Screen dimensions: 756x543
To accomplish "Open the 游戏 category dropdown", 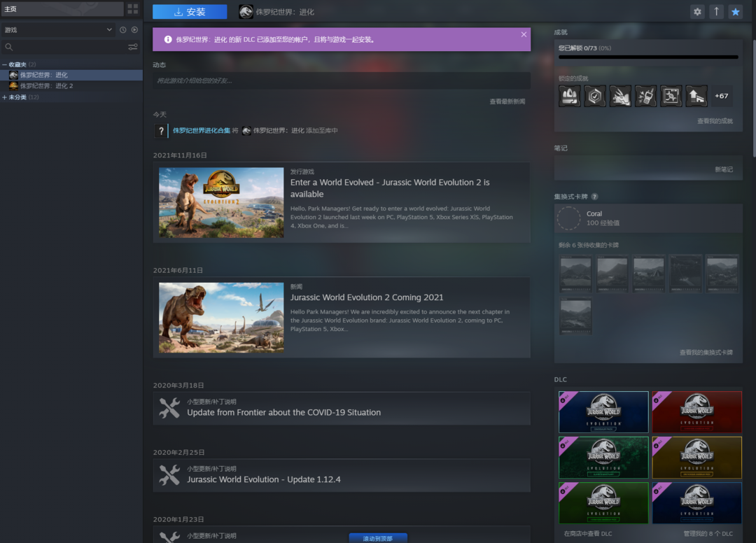I will [57, 30].
